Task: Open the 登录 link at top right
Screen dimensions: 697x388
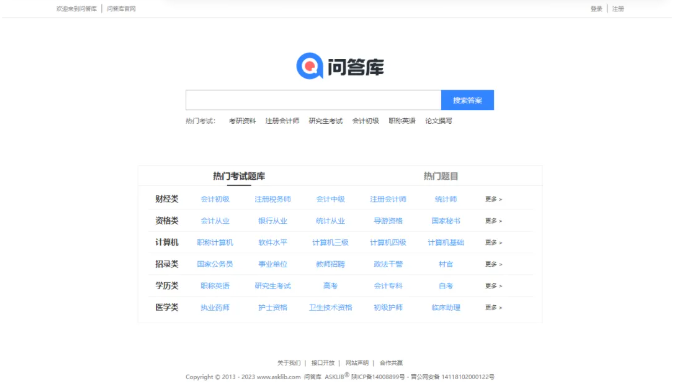Action: point(596,9)
